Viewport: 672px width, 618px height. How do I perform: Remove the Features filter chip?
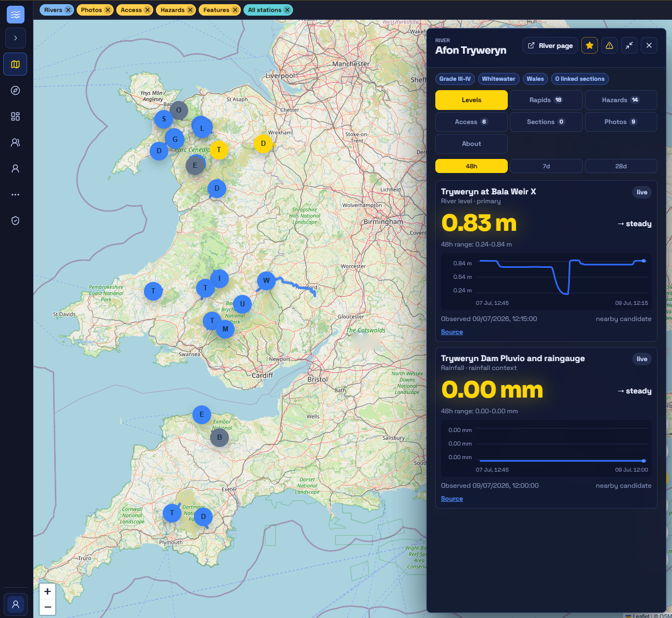pos(235,10)
